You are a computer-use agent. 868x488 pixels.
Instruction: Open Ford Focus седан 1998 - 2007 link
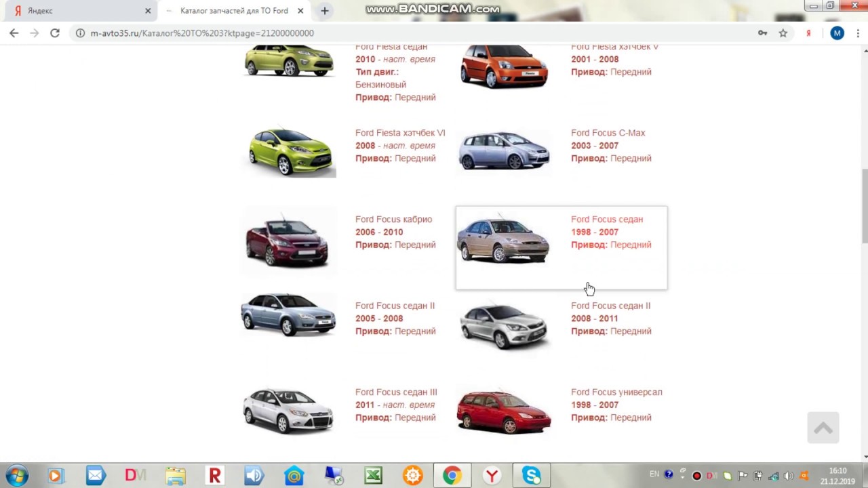coord(607,219)
